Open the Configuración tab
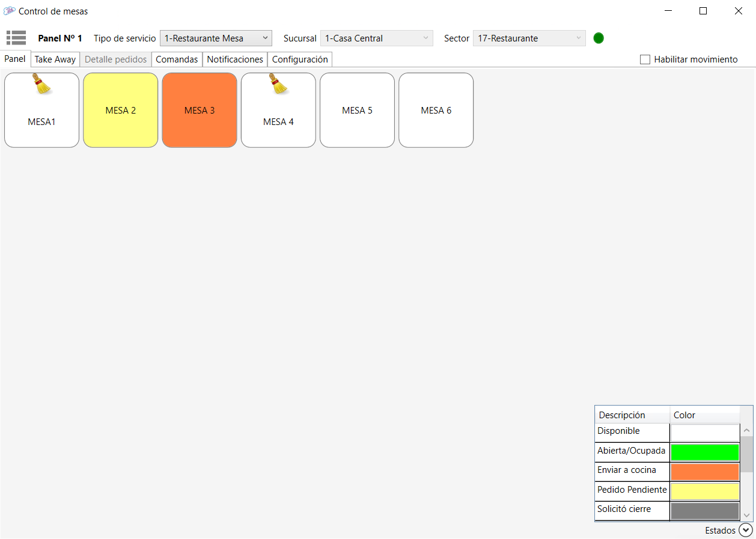Screen dimensions: 756x539 (300, 59)
